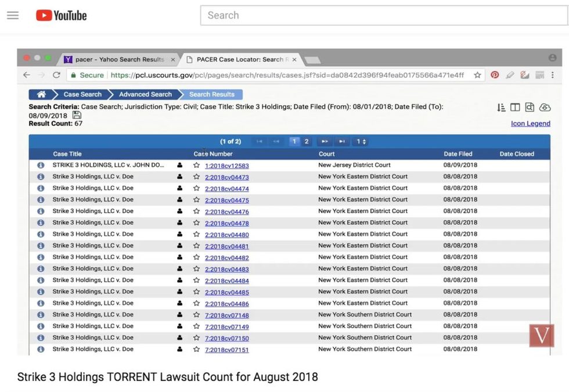The height and width of the screenshot is (392, 569).
Task: Open case link 7:2018cv07151
Action: click(x=227, y=350)
